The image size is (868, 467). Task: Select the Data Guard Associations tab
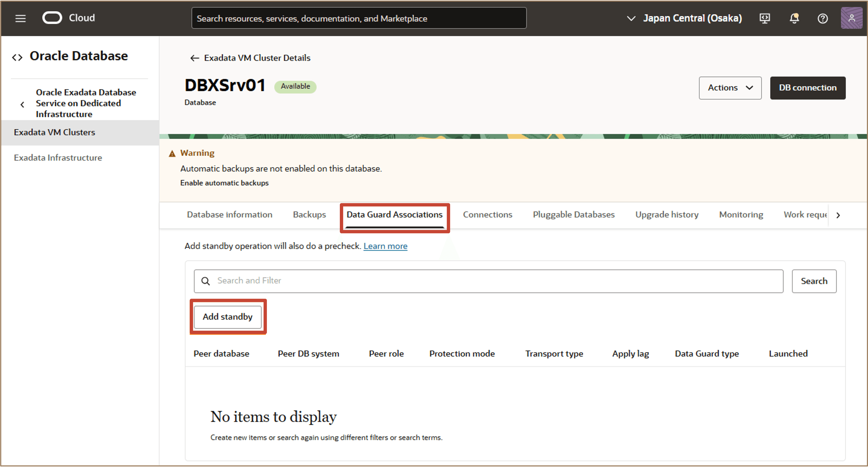pyautogui.click(x=394, y=214)
